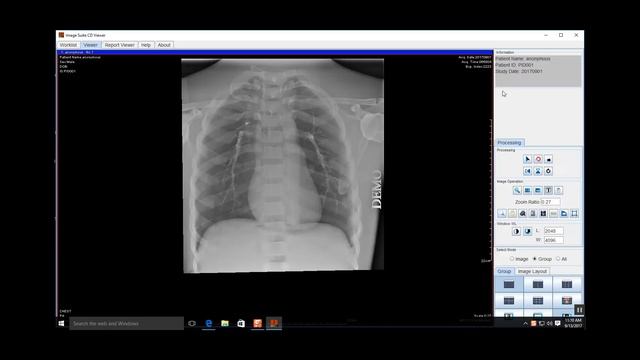Open Task View from the taskbar
The height and width of the screenshot is (360, 640).
click(192, 323)
